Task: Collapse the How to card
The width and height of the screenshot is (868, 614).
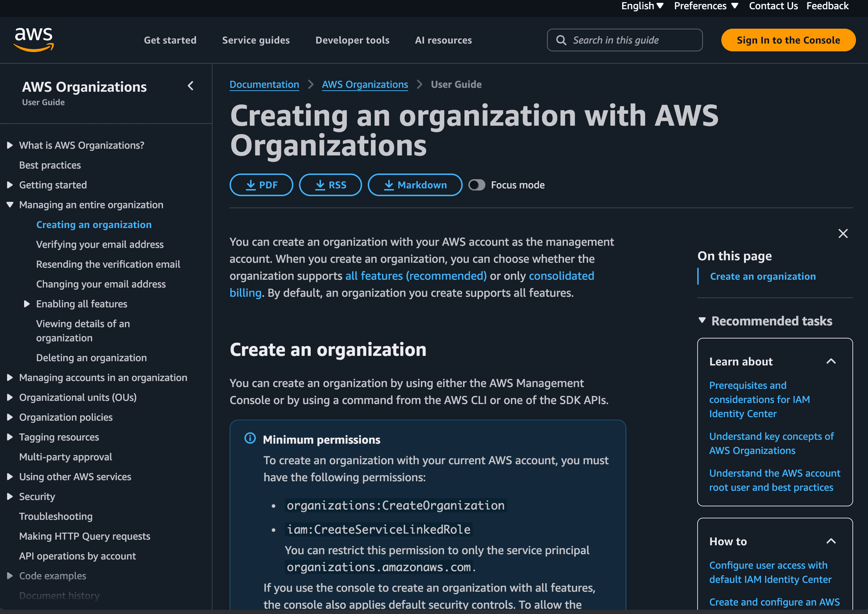Action: tap(830, 541)
